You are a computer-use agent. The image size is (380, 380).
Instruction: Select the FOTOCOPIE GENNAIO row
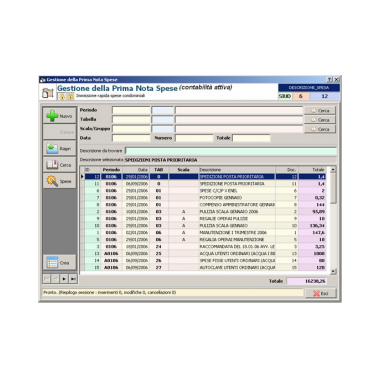click(x=205, y=198)
